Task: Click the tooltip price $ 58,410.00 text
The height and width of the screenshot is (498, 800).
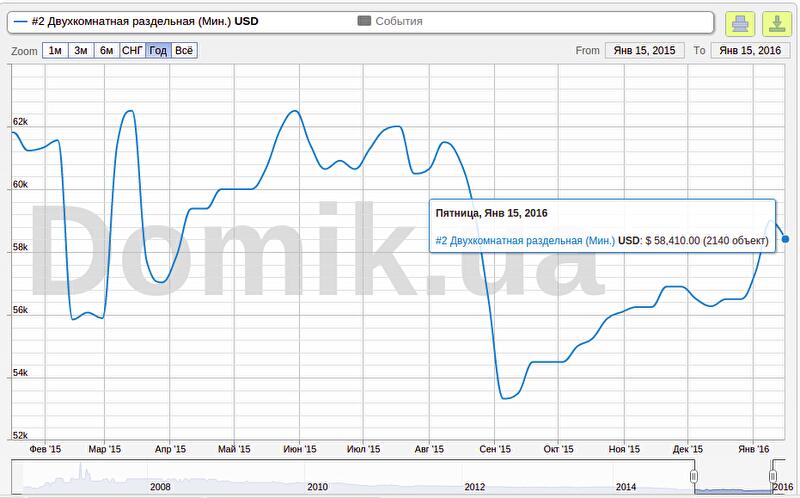Action: click(672, 240)
